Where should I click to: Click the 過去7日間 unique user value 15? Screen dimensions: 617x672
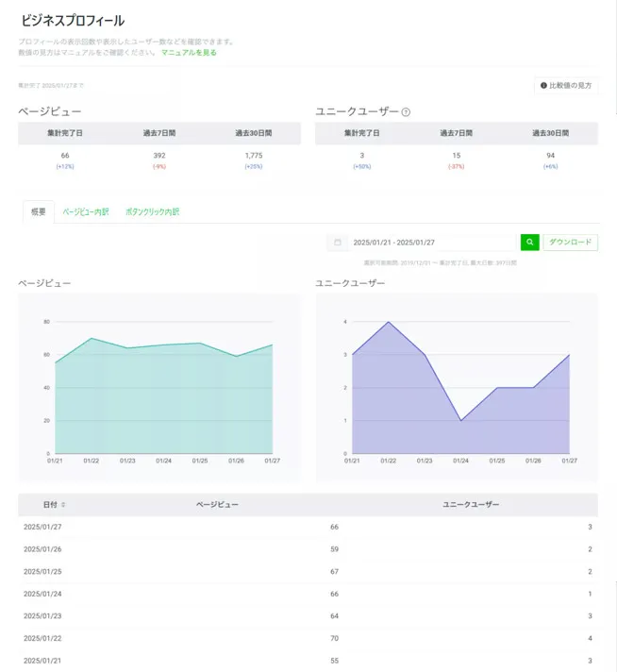coord(456,155)
